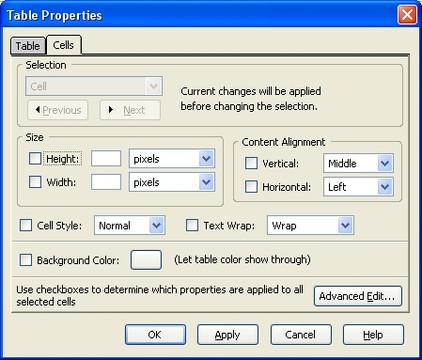Viewport: 422px width, 360px height.
Task: Tick the Width checkbox
Action: 35,182
